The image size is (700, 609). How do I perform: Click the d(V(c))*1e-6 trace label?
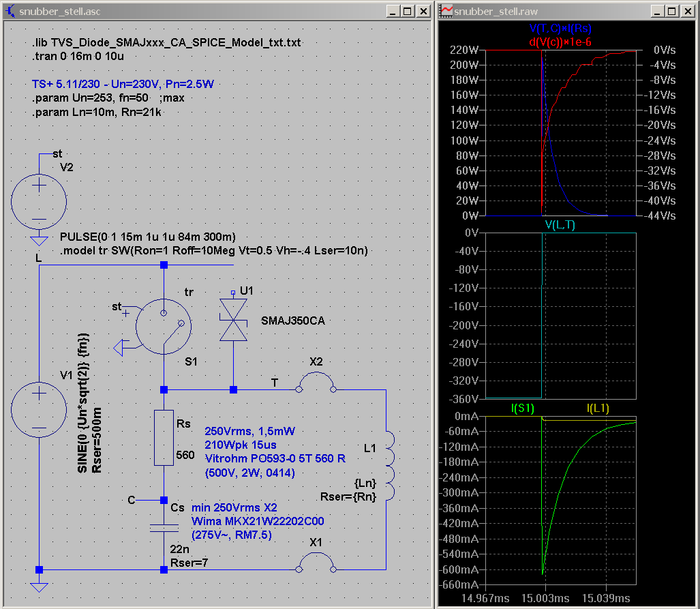(560, 42)
